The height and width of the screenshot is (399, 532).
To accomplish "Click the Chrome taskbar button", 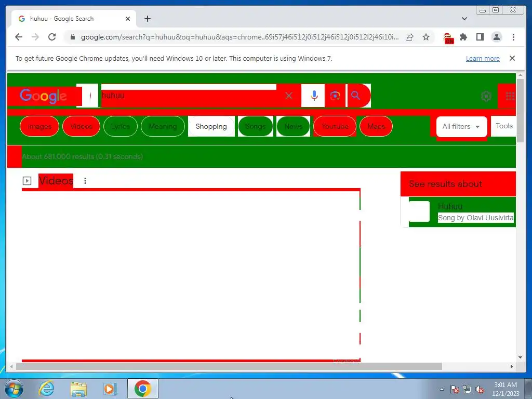I will coord(143,389).
